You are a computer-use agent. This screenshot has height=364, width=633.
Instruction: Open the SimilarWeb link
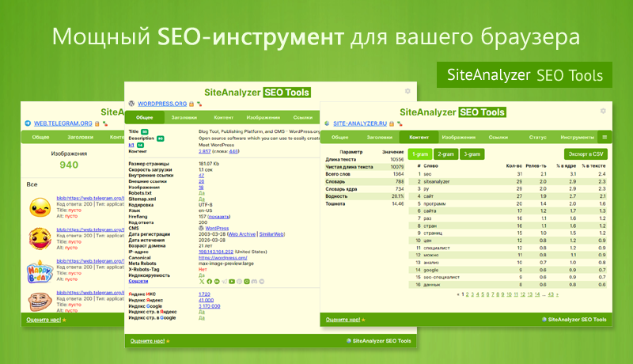point(271,234)
